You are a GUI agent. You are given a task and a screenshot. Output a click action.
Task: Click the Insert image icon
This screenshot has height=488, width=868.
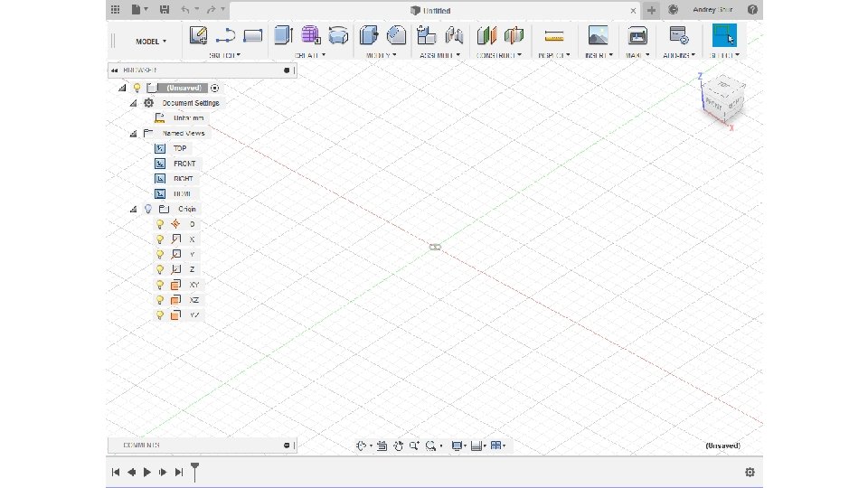pos(598,35)
